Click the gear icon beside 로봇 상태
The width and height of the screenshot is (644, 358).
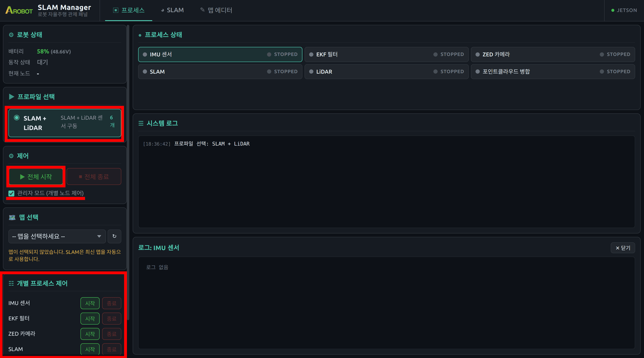point(11,35)
